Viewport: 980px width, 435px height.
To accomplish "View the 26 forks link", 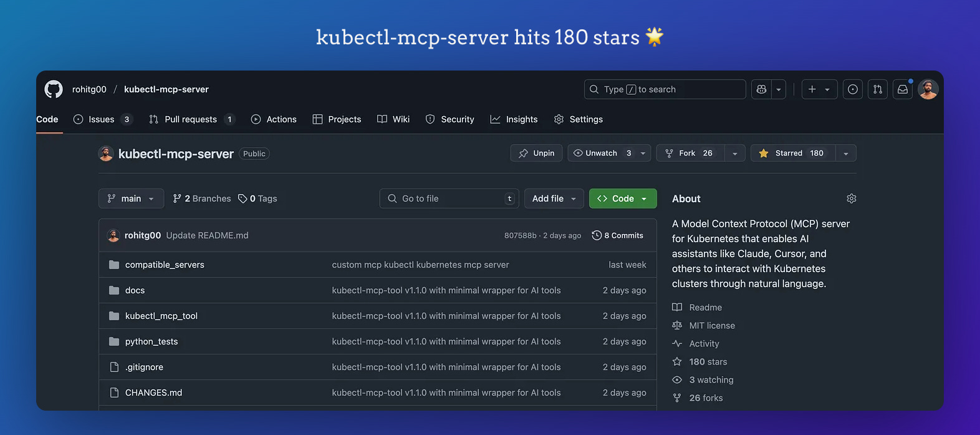I will tap(698, 398).
